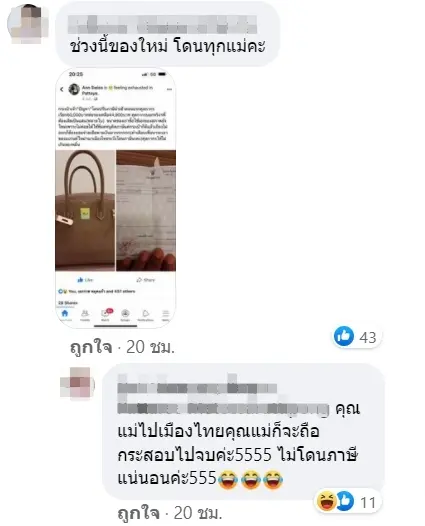Like the first comment via ถูกใจ
The width and height of the screenshot is (425, 526).
tap(91, 347)
